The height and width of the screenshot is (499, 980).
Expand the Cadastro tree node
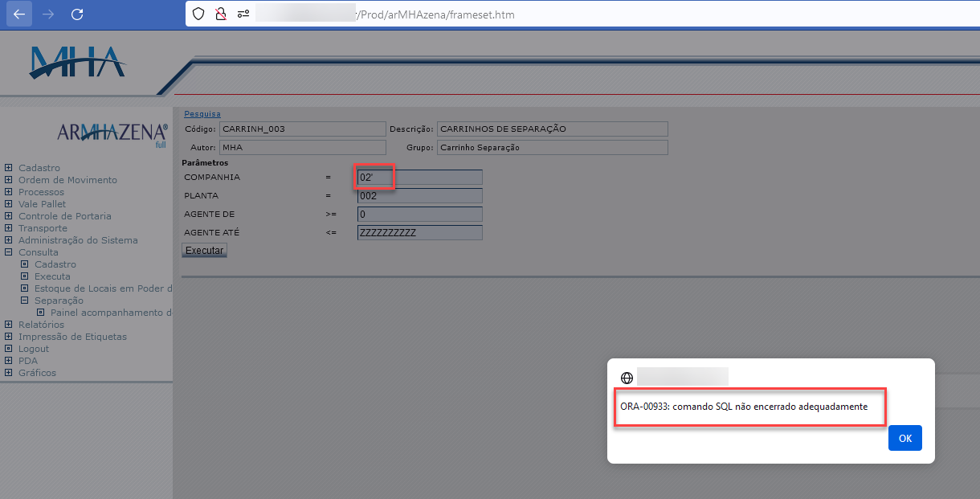click(8, 168)
